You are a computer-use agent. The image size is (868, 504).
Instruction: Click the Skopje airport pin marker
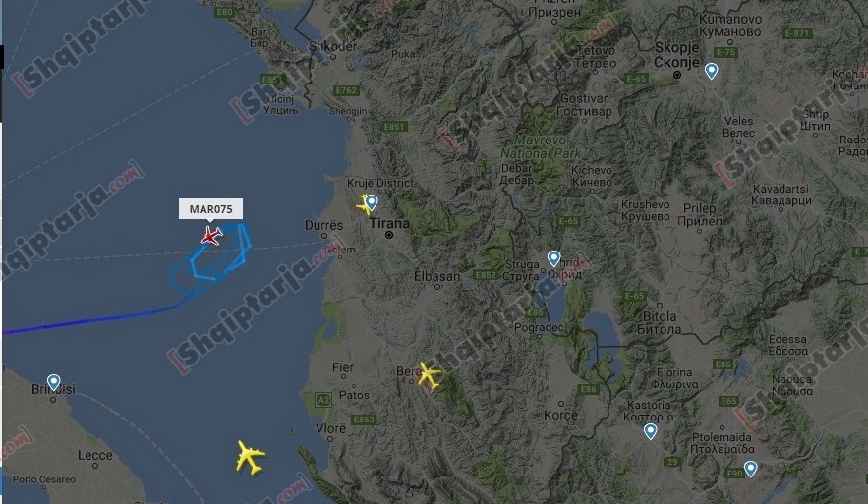point(712,71)
